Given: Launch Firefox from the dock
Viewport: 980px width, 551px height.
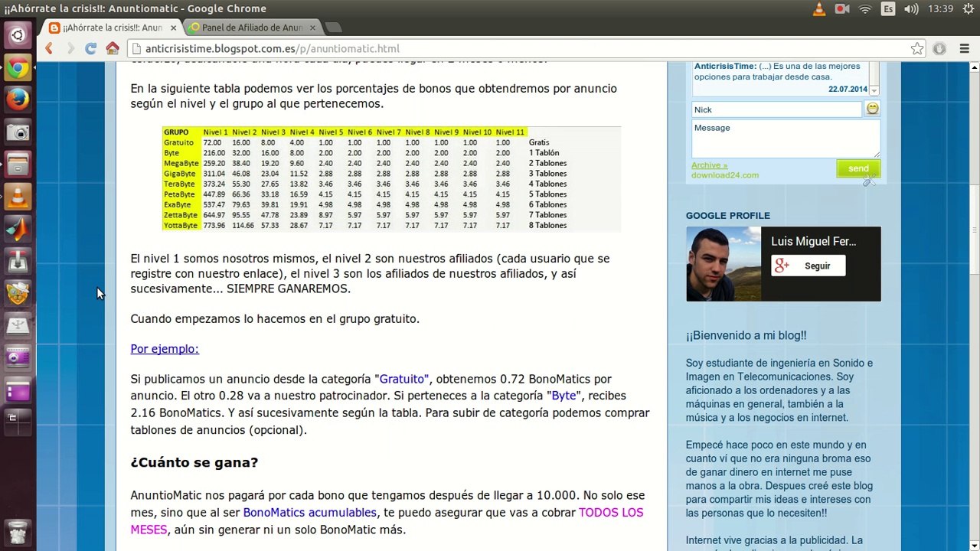Looking at the screenshot, I should [18, 99].
